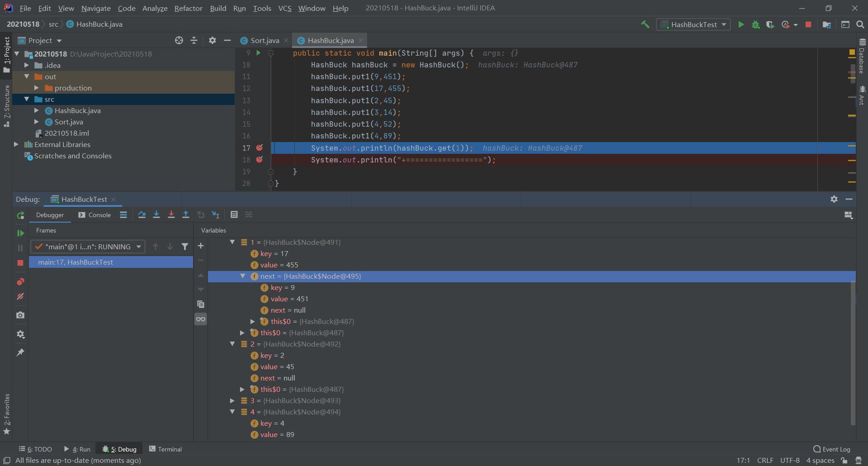Open the VCS menu
Screen dimensions: 868x466
[284, 8]
